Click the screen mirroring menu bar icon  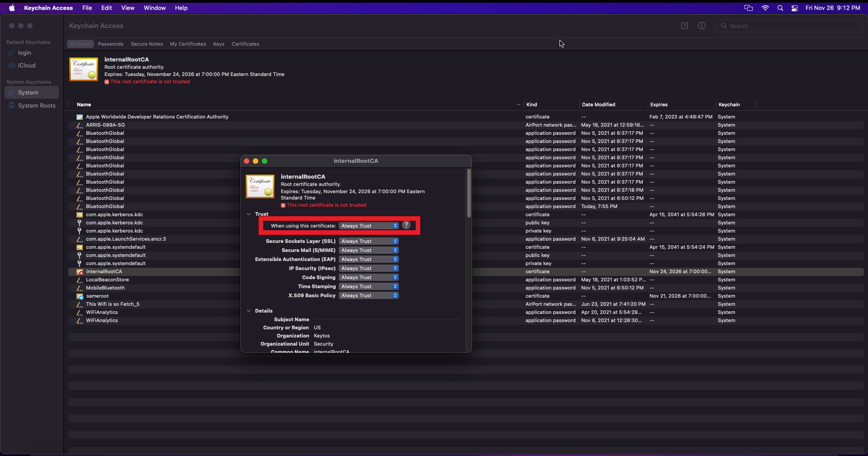(749, 8)
